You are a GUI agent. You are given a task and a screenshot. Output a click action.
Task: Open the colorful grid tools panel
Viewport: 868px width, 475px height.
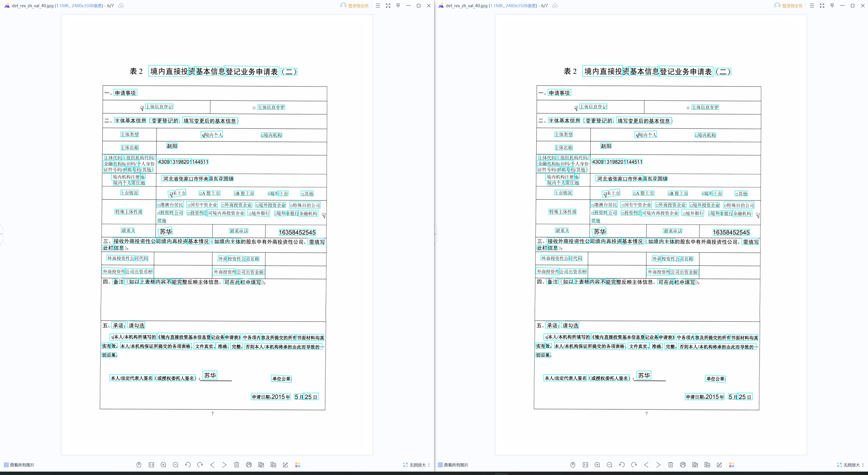297,465
